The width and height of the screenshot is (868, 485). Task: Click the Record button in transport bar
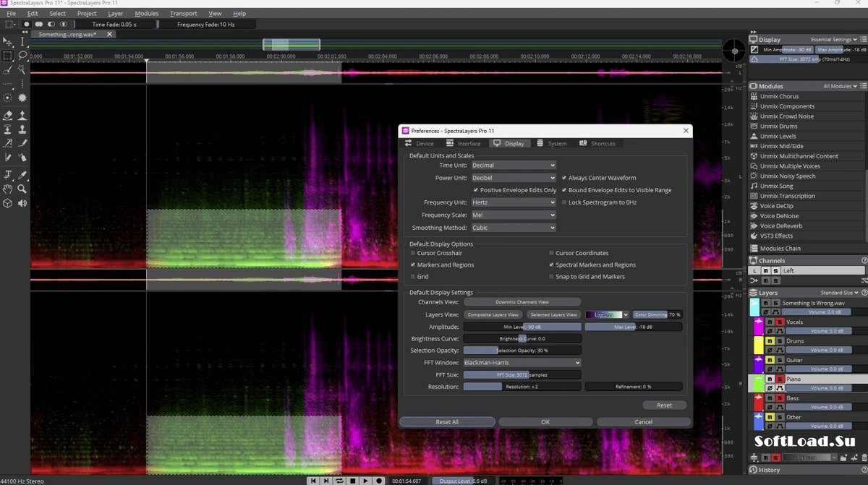(378, 481)
